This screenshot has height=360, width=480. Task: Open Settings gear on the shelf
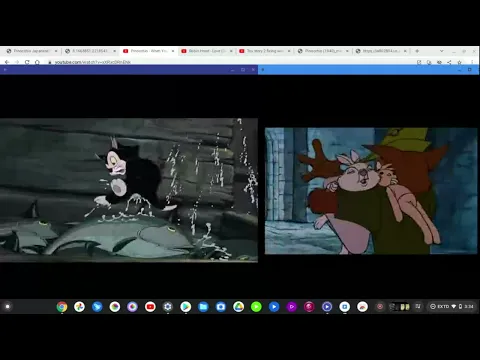coord(168,307)
